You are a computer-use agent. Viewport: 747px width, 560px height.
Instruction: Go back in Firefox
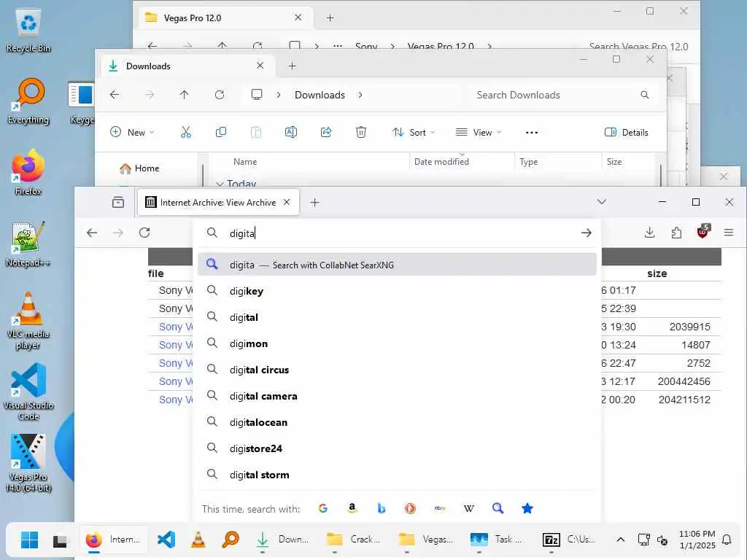92,233
